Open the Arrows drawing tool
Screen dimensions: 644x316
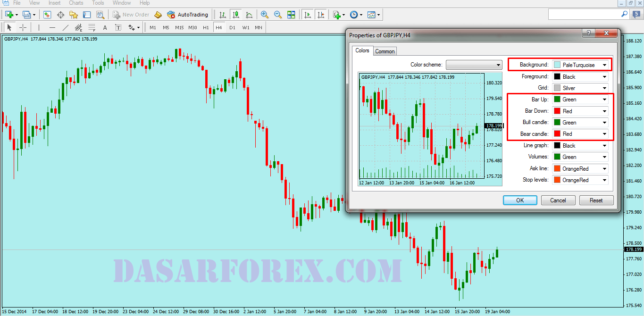click(x=134, y=27)
